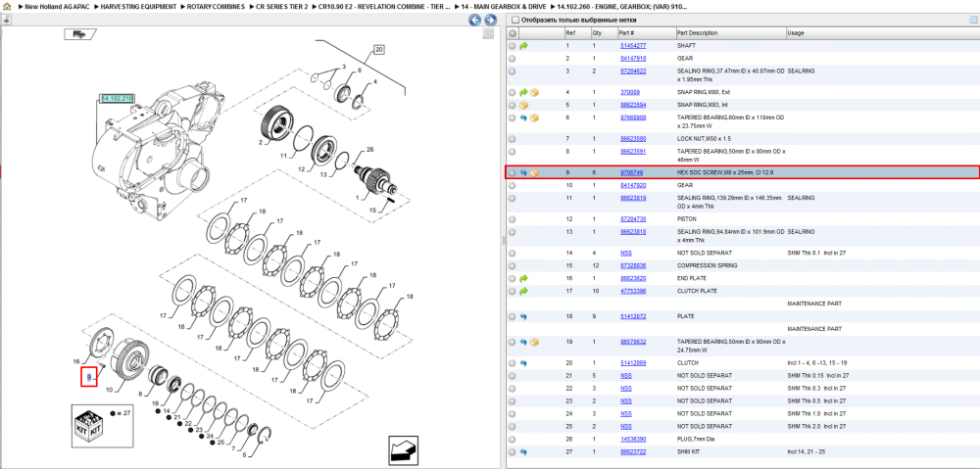Click the add-all circle icon in table header
Screen dimensions: 980x469
click(512, 33)
